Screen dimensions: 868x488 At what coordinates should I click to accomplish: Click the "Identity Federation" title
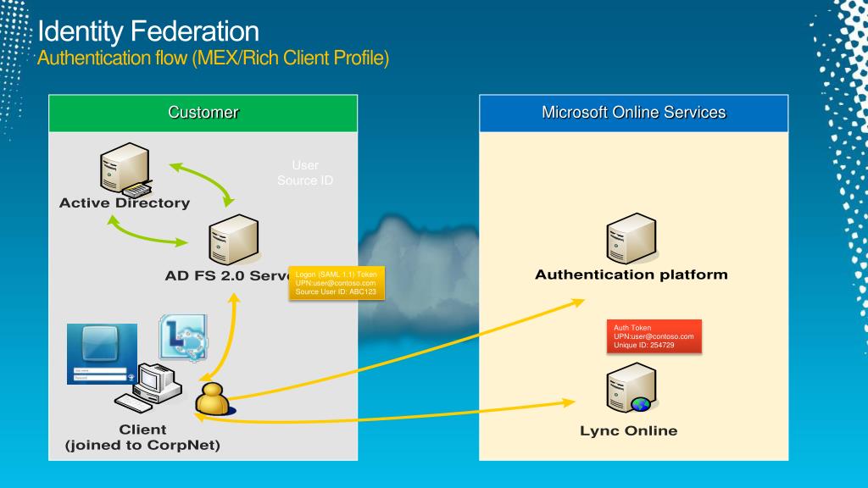pyautogui.click(x=148, y=31)
